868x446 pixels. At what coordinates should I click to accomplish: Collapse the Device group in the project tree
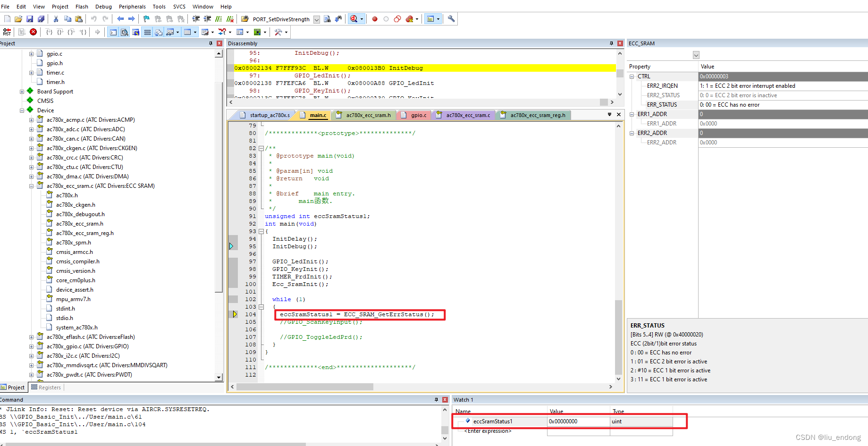click(x=22, y=110)
